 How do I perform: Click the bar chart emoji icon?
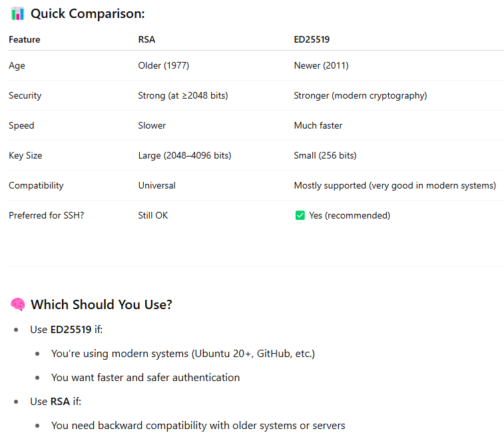(x=18, y=13)
